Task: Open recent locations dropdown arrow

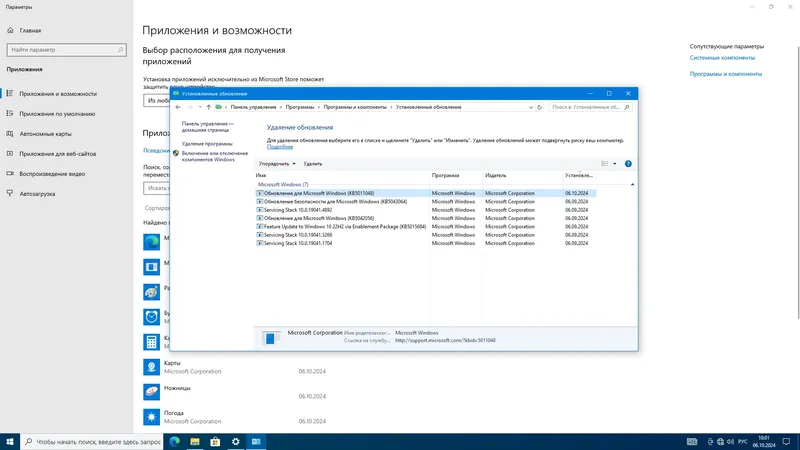Action: tap(200, 107)
